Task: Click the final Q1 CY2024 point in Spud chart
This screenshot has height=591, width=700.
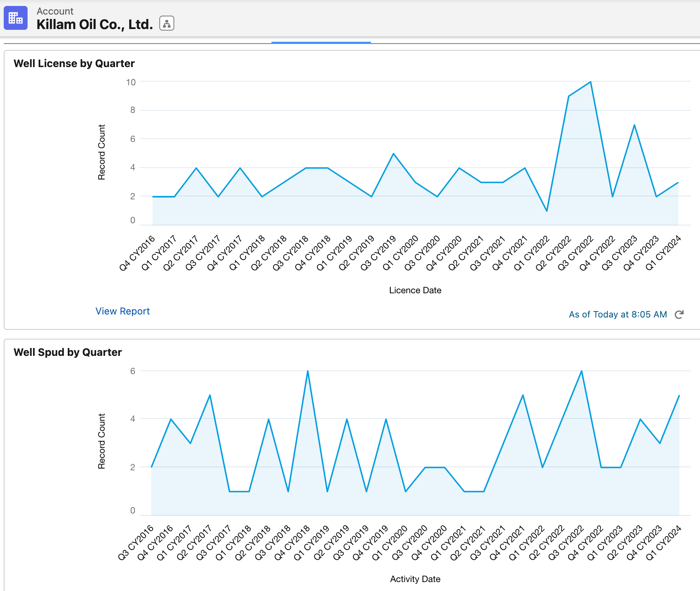Action: click(679, 395)
